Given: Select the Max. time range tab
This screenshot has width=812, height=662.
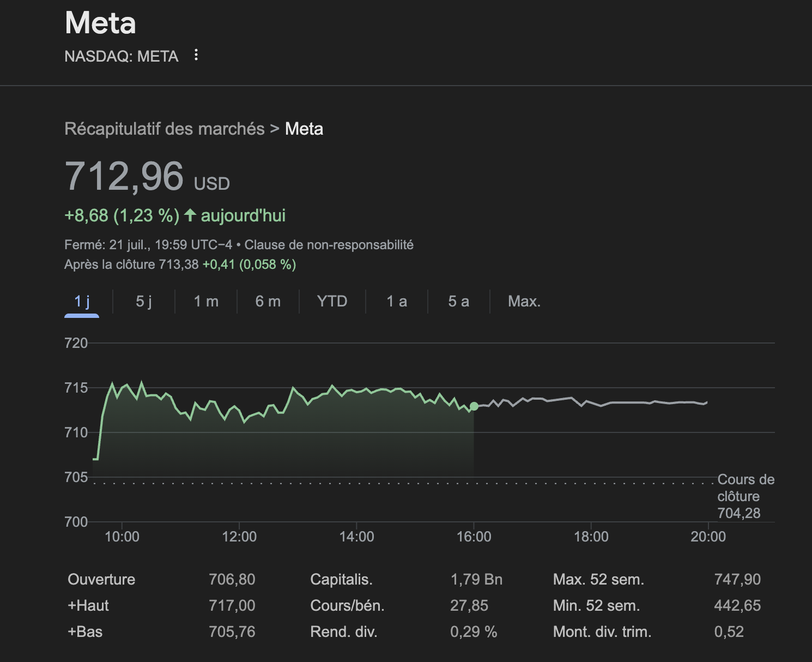Looking at the screenshot, I should coord(524,301).
